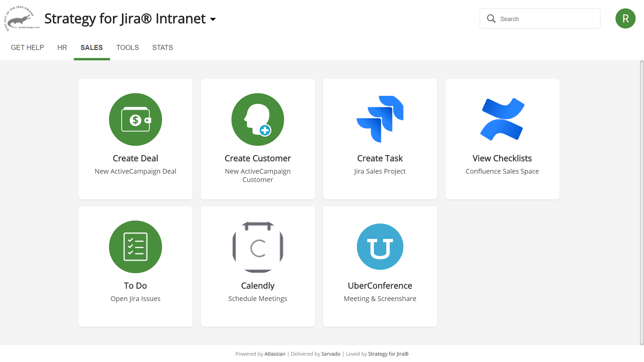Select the TOOLS tab
This screenshot has height=362, width=644.
pyautogui.click(x=127, y=48)
